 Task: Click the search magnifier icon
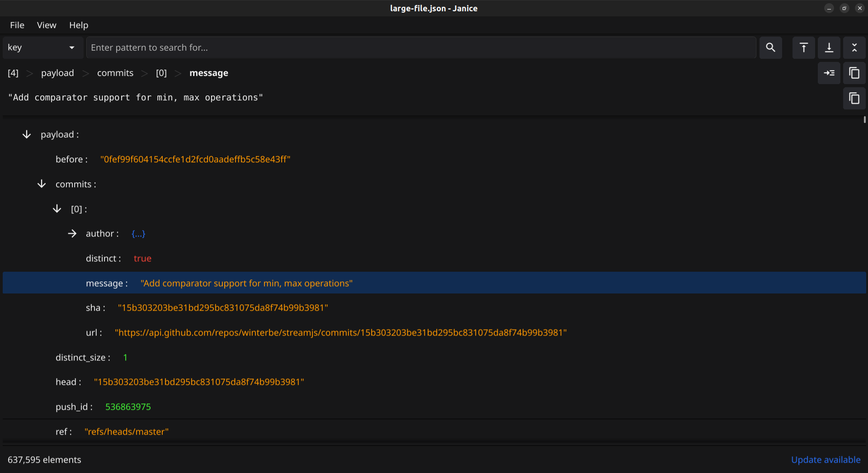pos(770,47)
